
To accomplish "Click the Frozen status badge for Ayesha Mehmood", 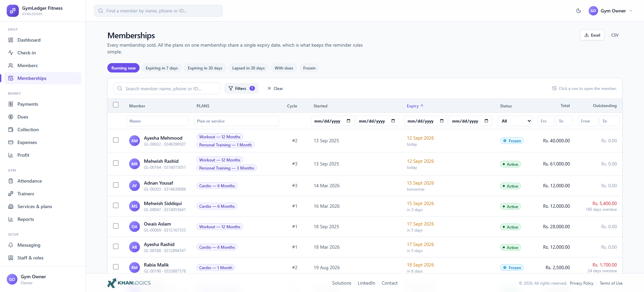I will point(512,141).
